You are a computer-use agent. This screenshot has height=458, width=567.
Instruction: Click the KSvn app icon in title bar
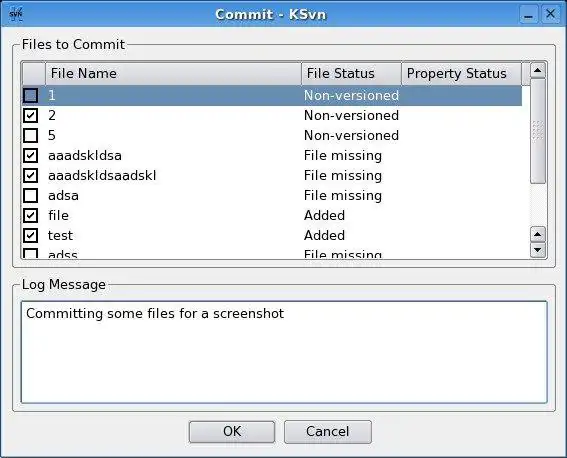tap(16, 14)
